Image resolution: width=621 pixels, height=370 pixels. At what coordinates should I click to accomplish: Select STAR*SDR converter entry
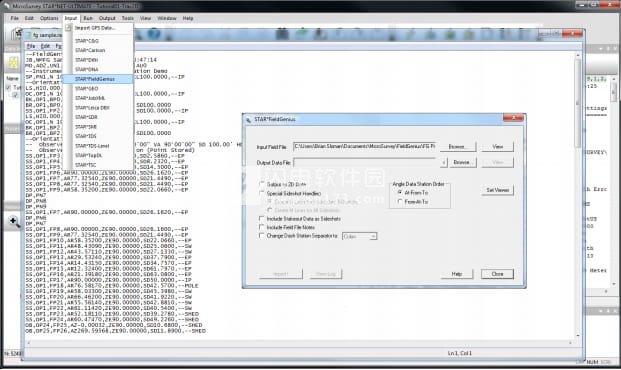(98, 117)
